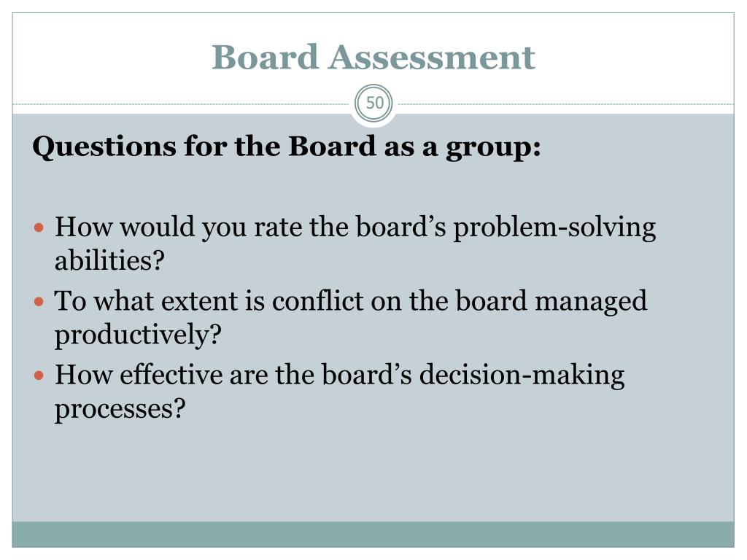Click the word "Assessment" in the title
The width and height of the screenshot is (747, 560).
coord(432,57)
